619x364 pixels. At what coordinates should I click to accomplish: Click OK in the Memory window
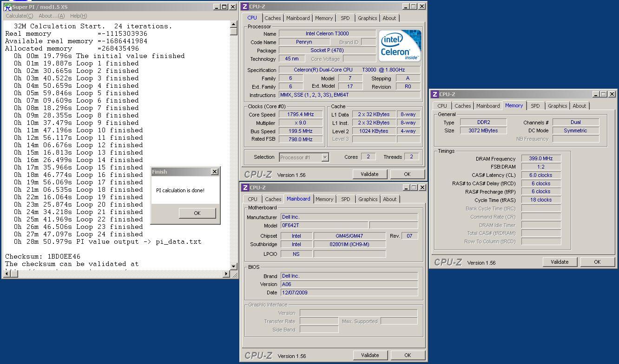point(597,262)
